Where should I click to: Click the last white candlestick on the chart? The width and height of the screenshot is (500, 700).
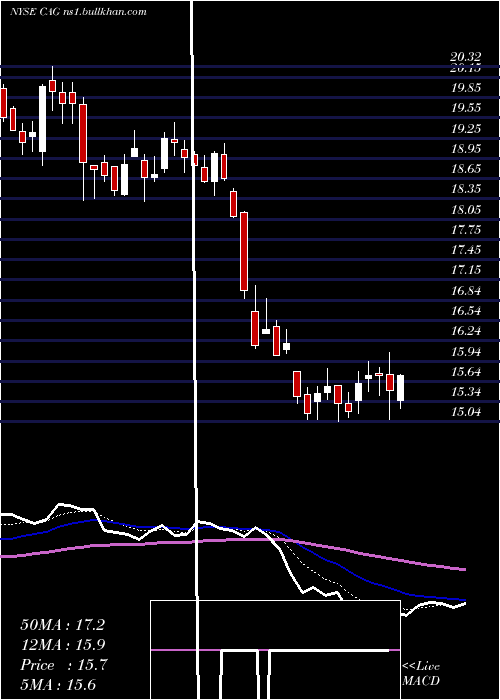pyautogui.click(x=400, y=388)
